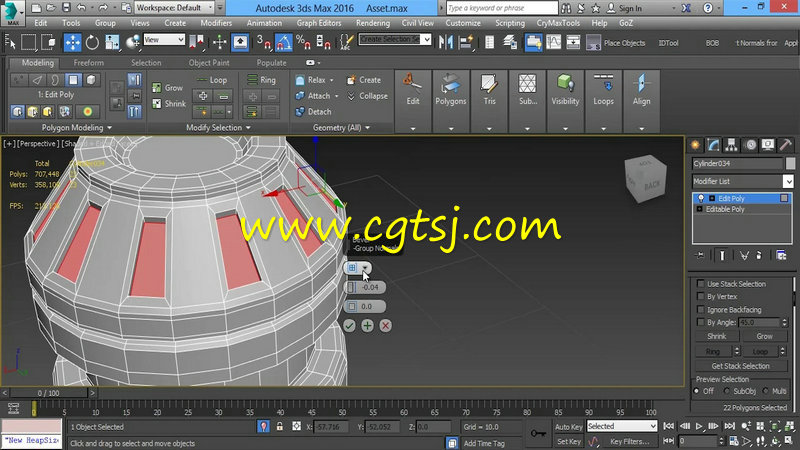Cancel the bevel caddy with red X

[386, 326]
